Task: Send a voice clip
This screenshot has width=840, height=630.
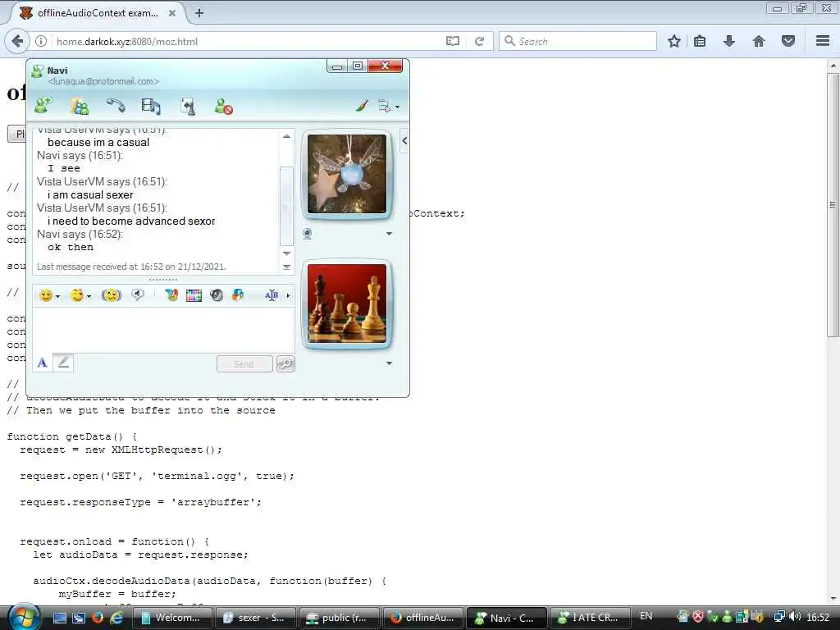Action: point(138,294)
